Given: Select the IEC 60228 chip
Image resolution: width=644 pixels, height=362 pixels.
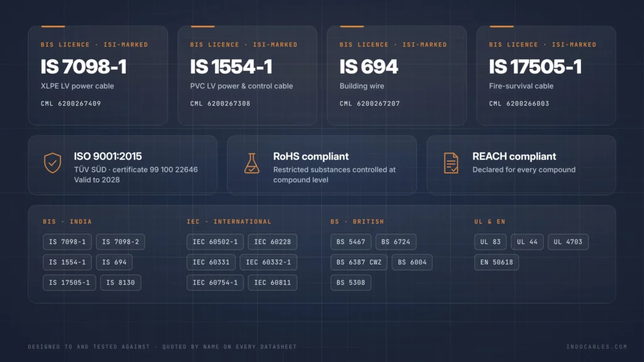Looking at the screenshot, I should [272, 242].
